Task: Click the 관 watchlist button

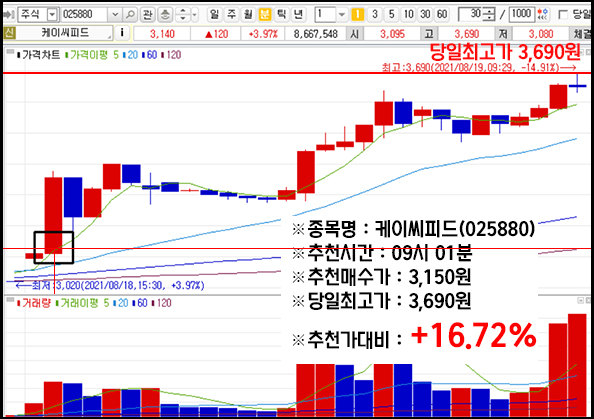Action: tap(147, 15)
